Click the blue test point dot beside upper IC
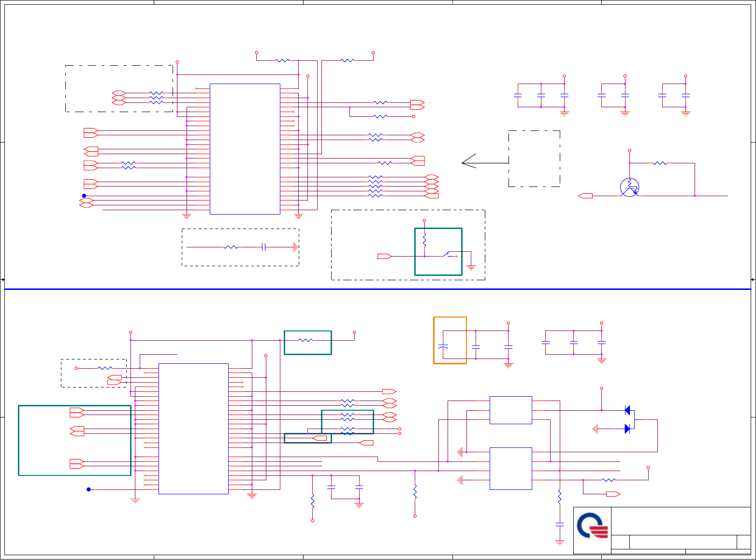The image size is (756, 560). click(x=84, y=196)
